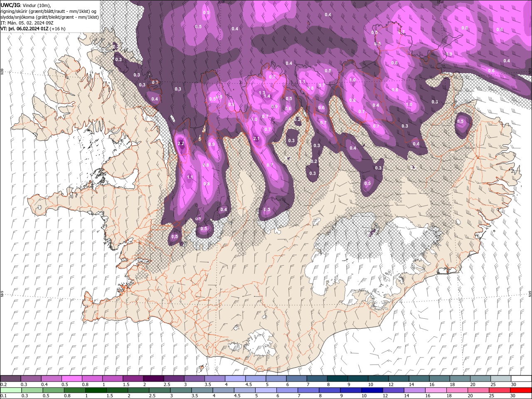Screen dimensions: 532x399
Task: Click the "25" label under the lower legend
Action: (492, 396)
